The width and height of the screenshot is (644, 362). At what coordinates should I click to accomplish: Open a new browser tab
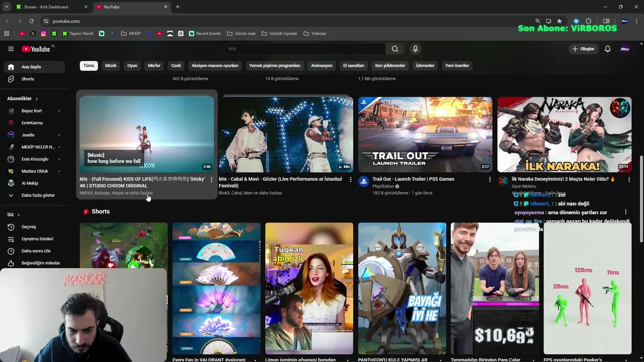[x=178, y=7]
